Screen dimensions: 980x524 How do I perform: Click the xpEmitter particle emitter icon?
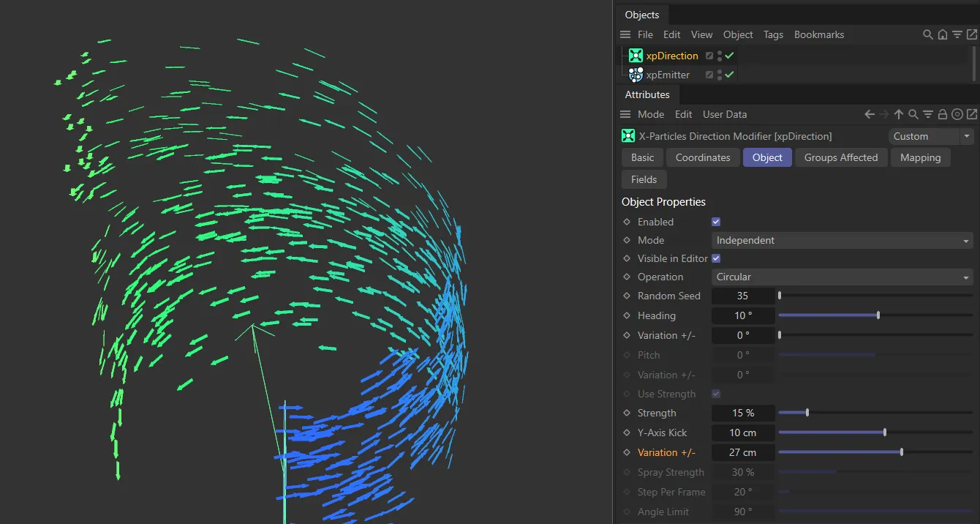click(635, 74)
